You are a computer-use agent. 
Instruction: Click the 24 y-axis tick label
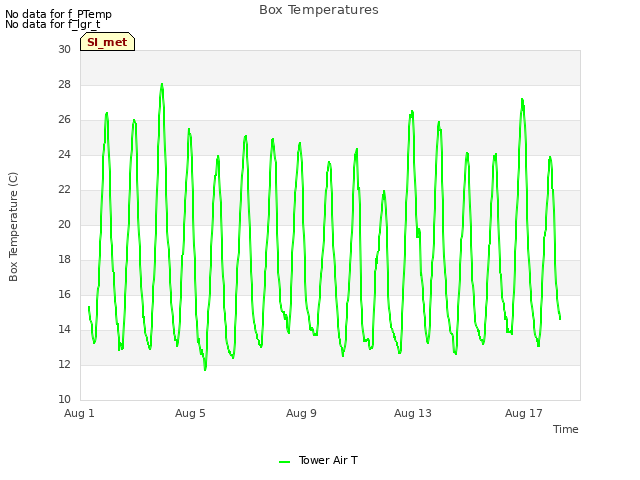coord(64,154)
